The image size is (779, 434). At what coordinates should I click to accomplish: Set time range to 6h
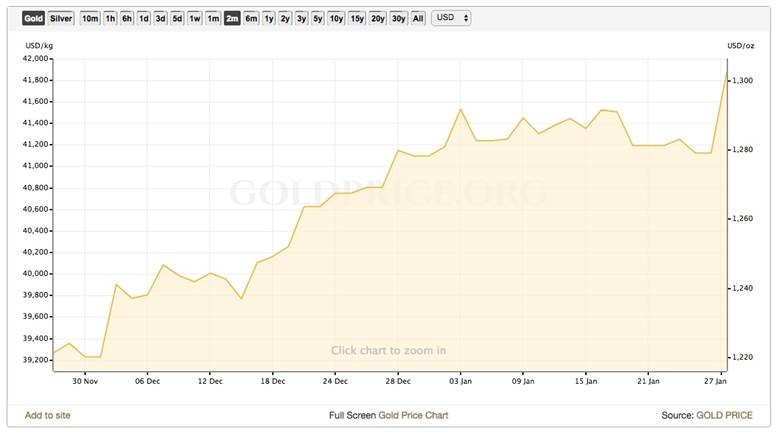click(127, 18)
